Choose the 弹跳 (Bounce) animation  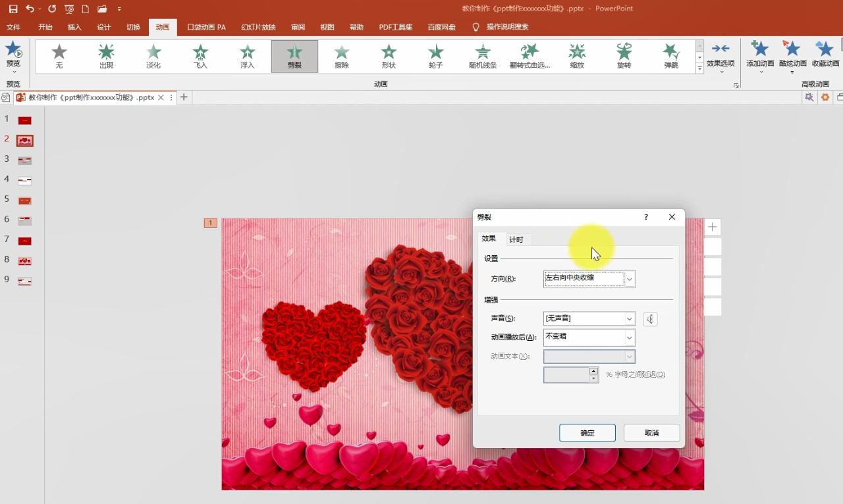pyautogui.click(x=670, y=56)
